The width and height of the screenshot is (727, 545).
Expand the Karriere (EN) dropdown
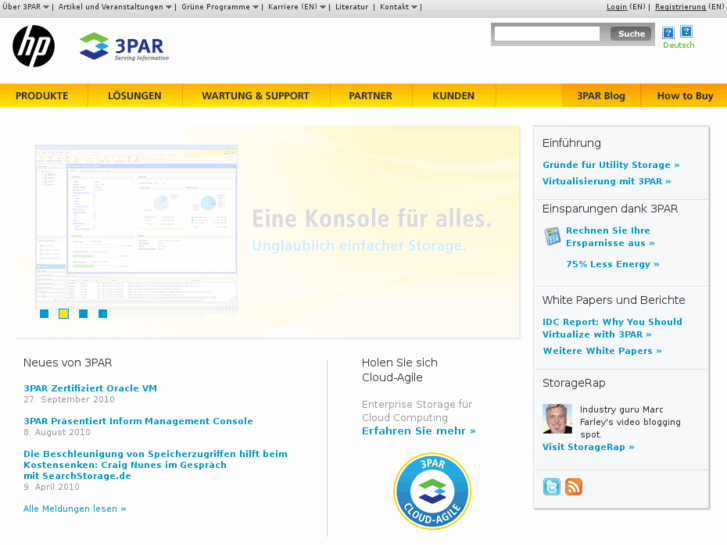pos(297,7)
